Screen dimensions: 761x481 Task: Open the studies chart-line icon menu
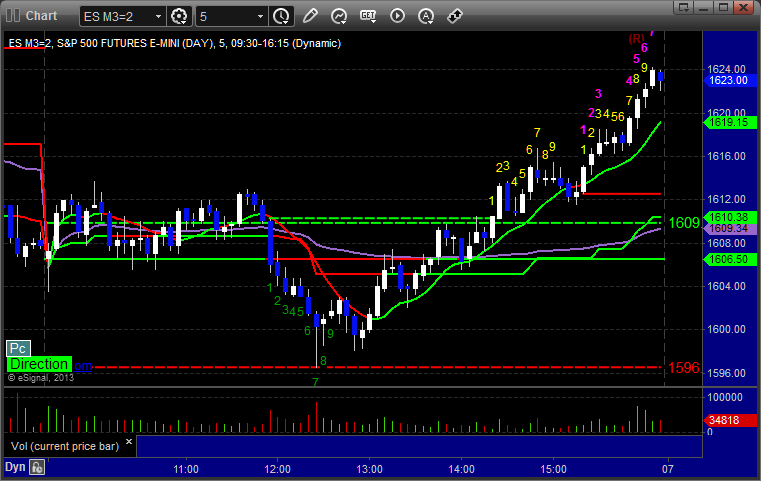(339, 16)
